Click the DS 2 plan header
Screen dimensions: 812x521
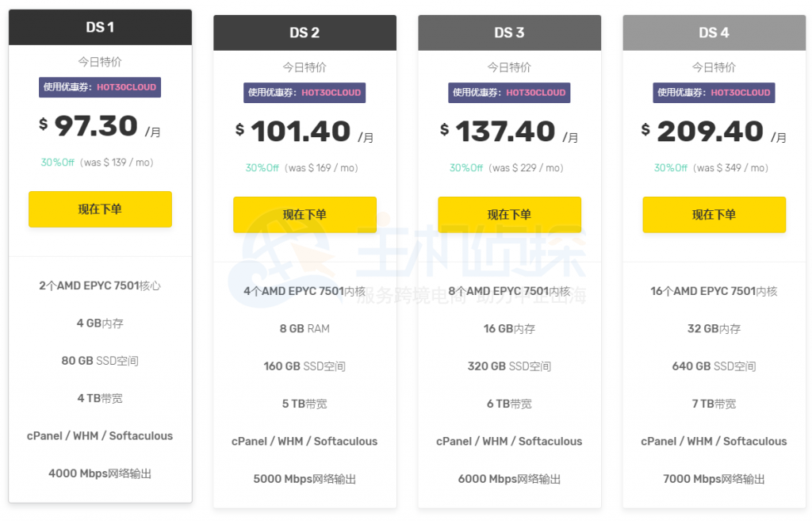[304, 33]
